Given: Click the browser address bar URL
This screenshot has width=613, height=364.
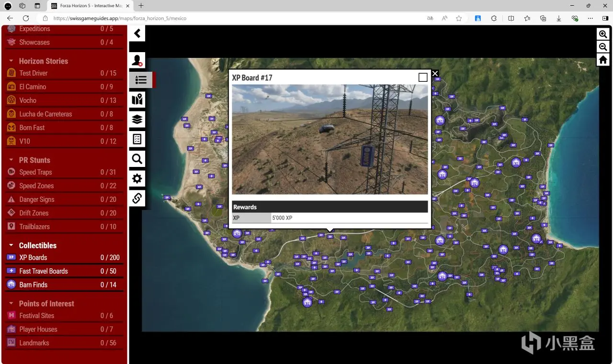Looking at the screenshot, I should (120, 18).
